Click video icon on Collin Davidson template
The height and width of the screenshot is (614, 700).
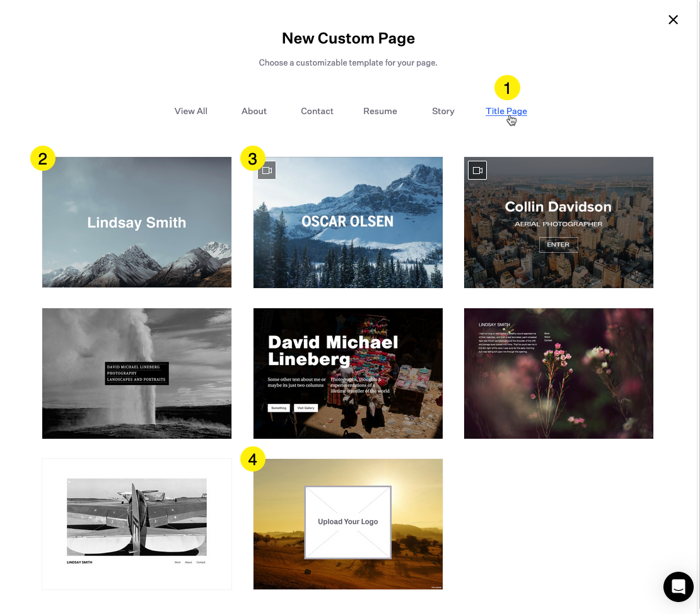click(477, 170)
